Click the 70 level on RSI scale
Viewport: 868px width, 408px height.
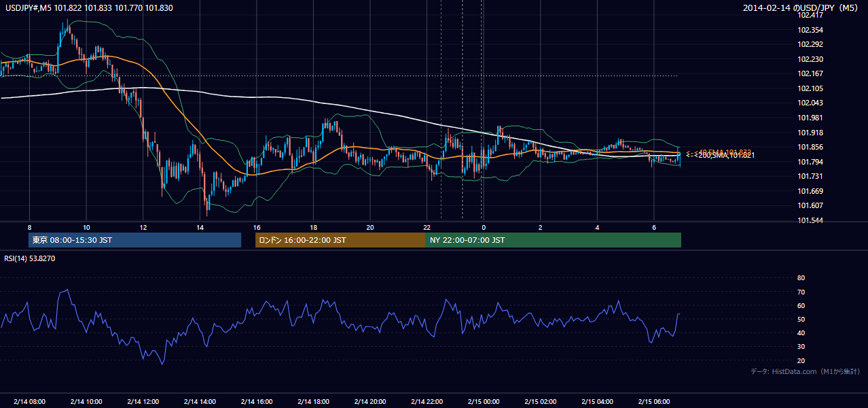801,292
